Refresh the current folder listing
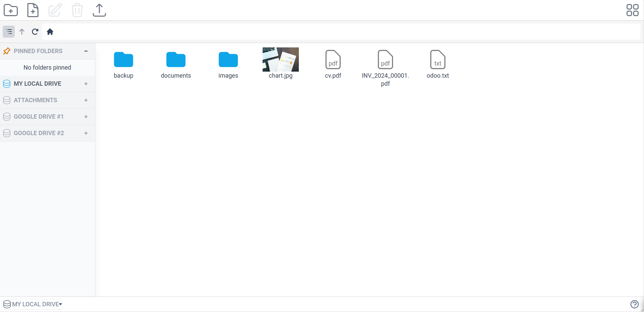644x312 pixels. coord(35,32)
